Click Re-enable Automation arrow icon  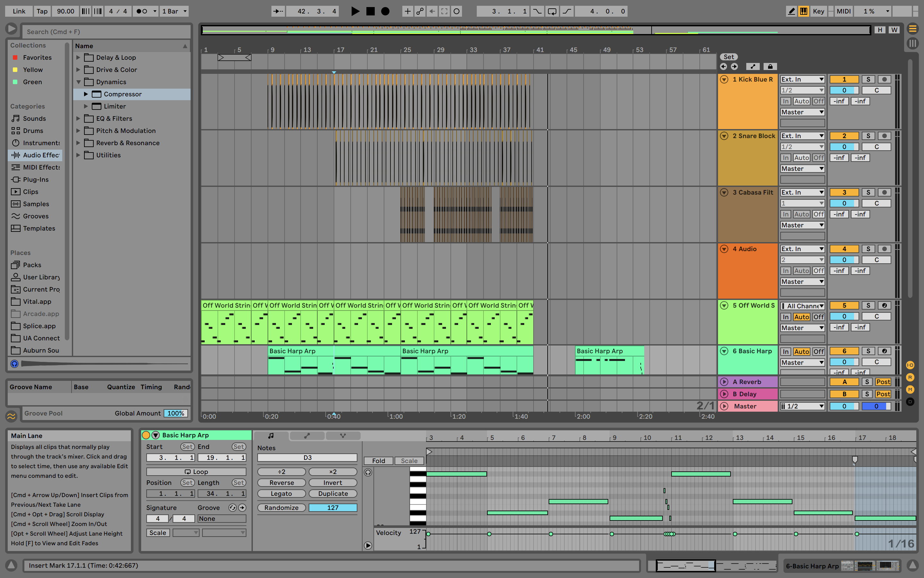[432, 11]
